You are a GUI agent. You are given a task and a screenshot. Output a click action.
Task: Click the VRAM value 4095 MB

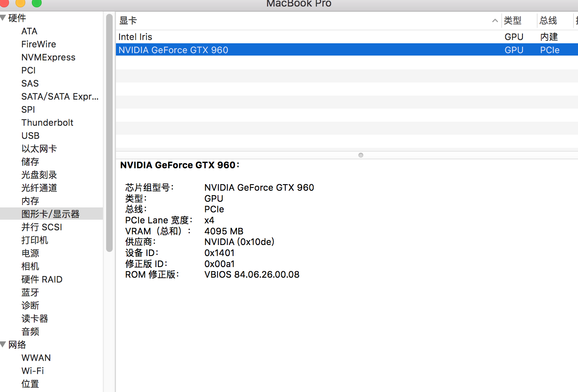(224, 232)
